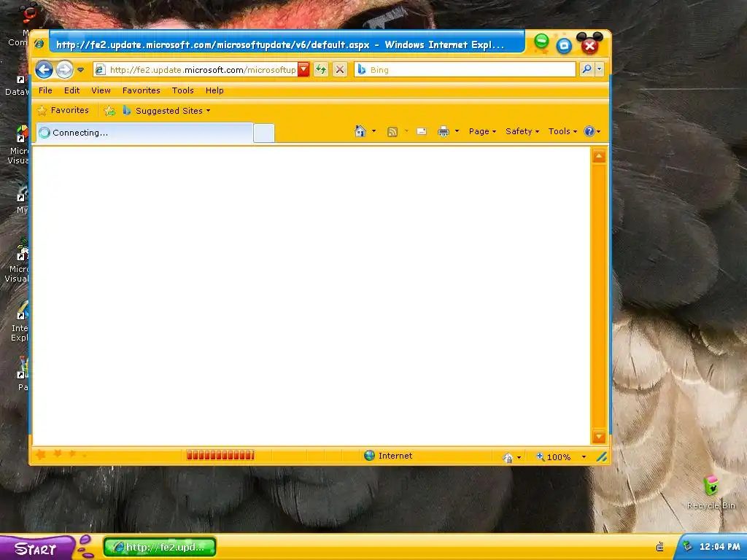This screenshot has width=747, height=560.
Task: Open the Suggested Sites link
Action: [166, 111]
